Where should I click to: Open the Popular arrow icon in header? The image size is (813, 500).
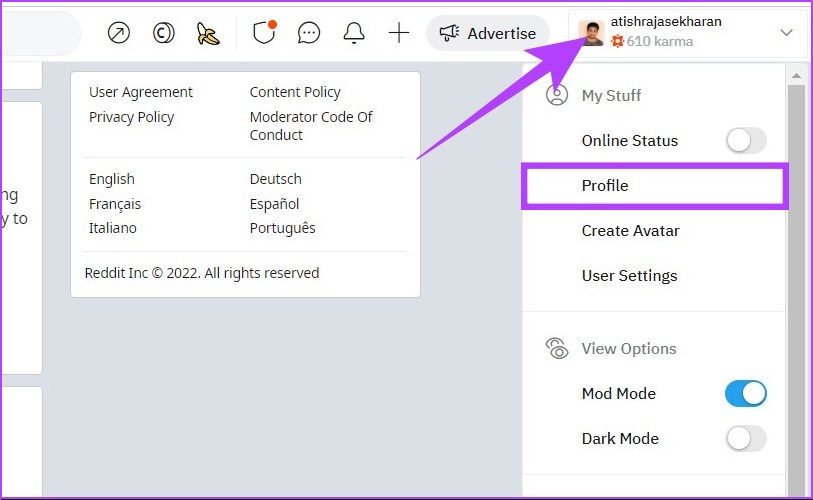pyautogui.click(x=119, y=33)
